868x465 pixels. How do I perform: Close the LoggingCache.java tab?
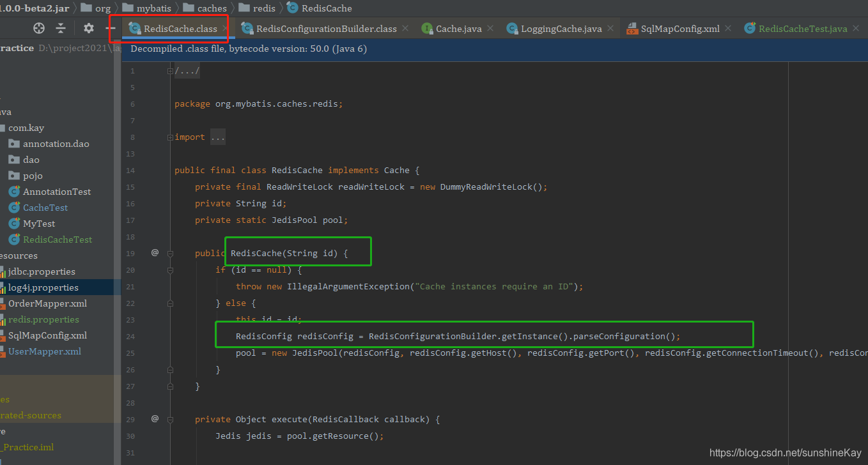[610, 29]
